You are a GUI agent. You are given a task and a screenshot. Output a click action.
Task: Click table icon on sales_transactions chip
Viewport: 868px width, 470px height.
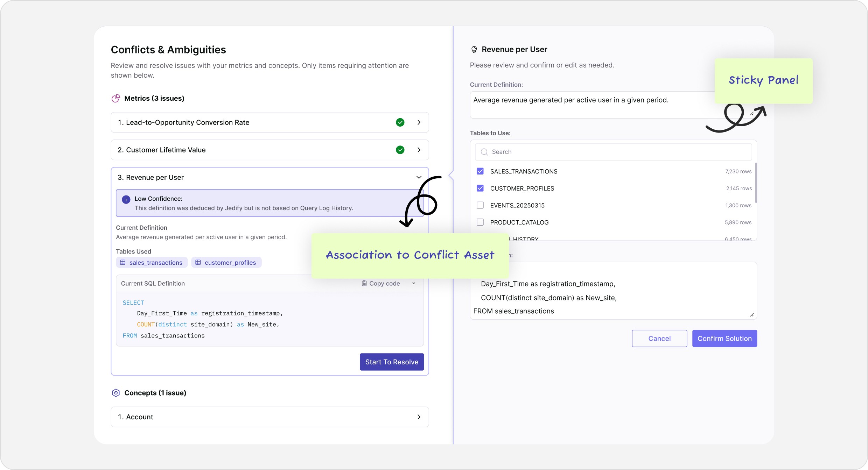(123, 262)
